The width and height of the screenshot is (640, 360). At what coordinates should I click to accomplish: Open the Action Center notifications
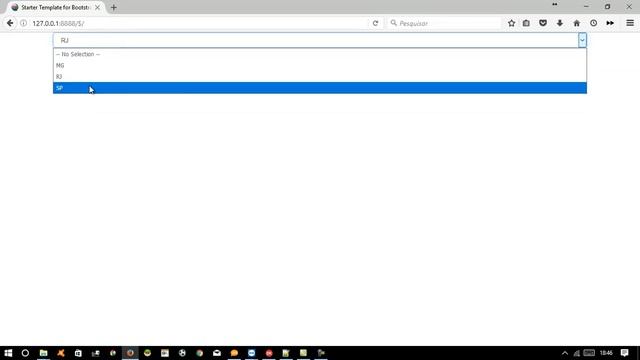[x=624, y=353]
